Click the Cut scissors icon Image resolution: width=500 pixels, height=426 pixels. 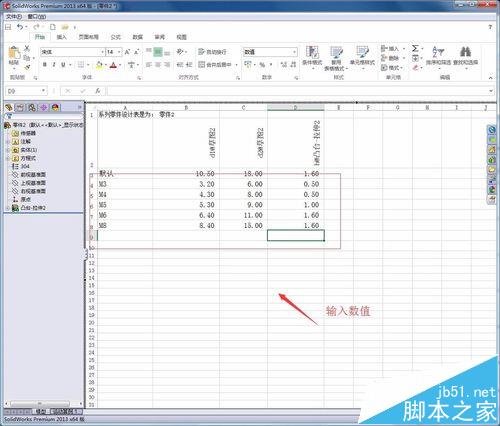27,49
